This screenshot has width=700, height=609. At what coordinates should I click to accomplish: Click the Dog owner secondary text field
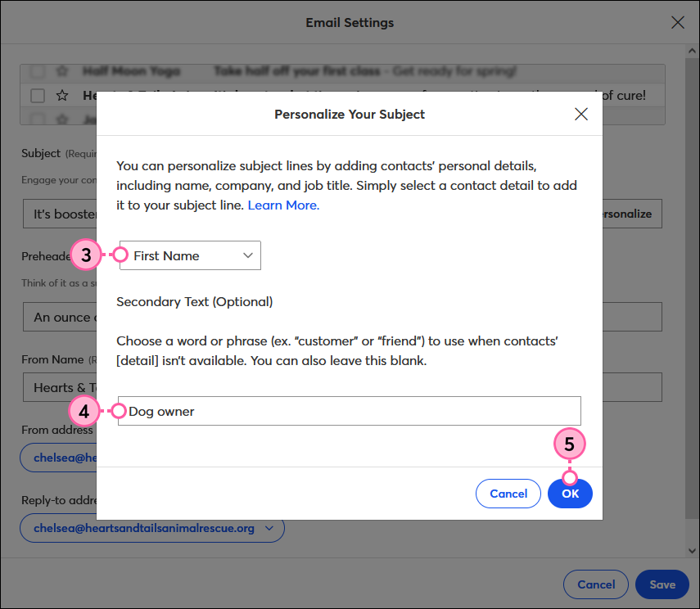350,411
